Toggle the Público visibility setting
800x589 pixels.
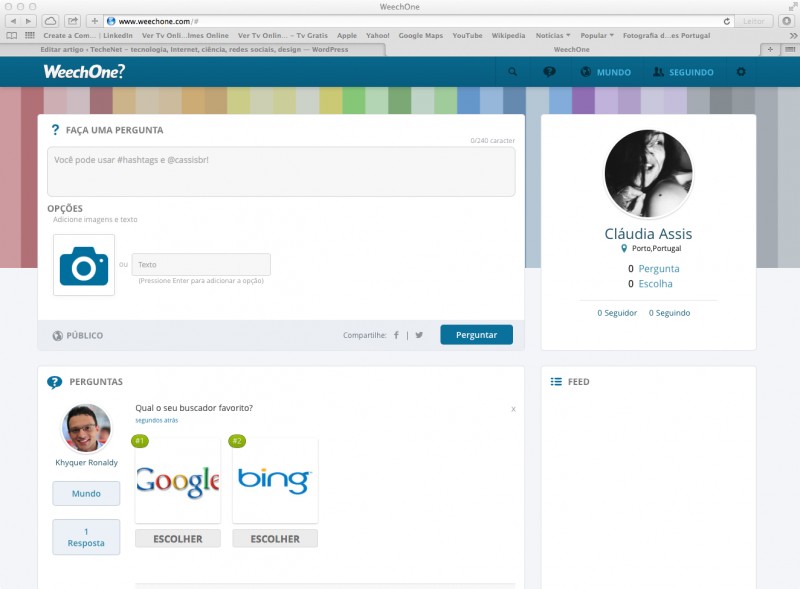coord(77,335)
